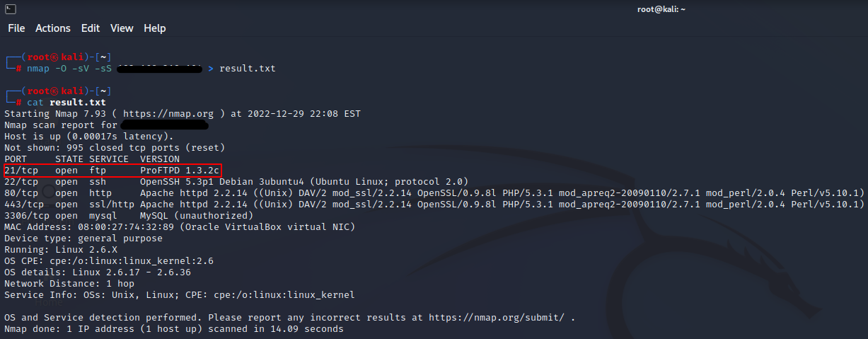Open the File menu

pos(16,28)
